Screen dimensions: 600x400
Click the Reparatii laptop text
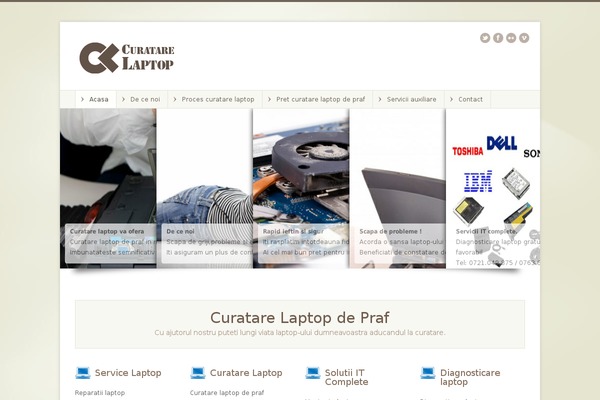pos(100,393)
